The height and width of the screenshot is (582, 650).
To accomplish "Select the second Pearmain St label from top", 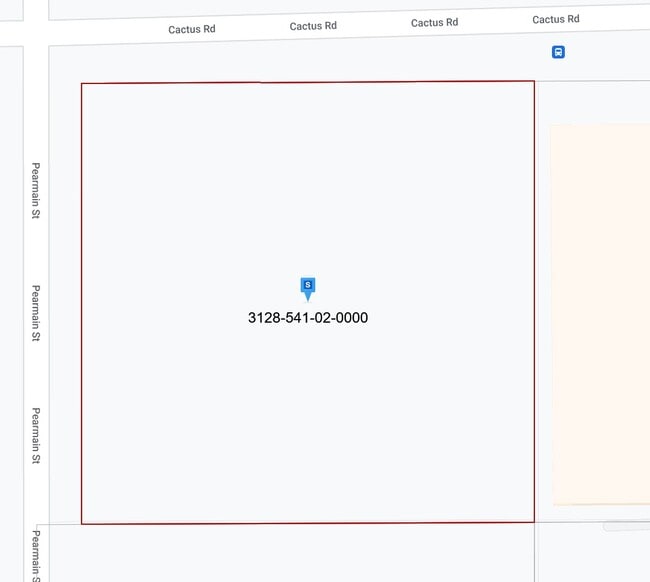I will click(x=35, y=313).
